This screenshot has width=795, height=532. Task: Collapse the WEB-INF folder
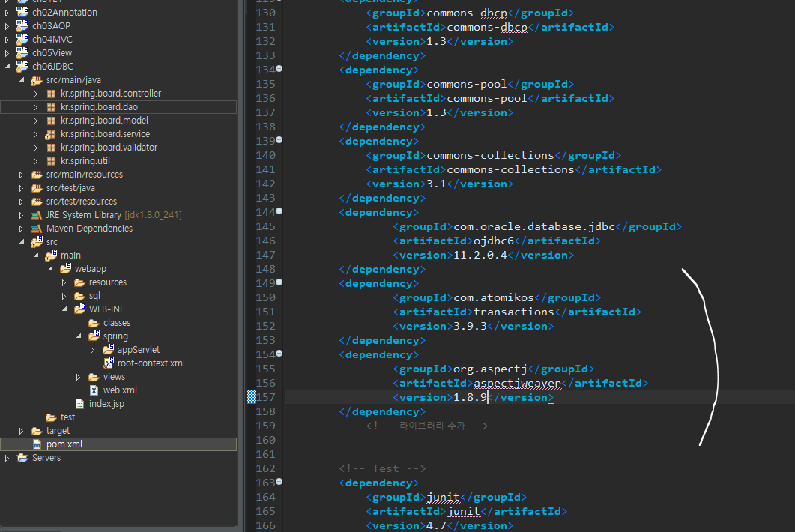point(64,309)
